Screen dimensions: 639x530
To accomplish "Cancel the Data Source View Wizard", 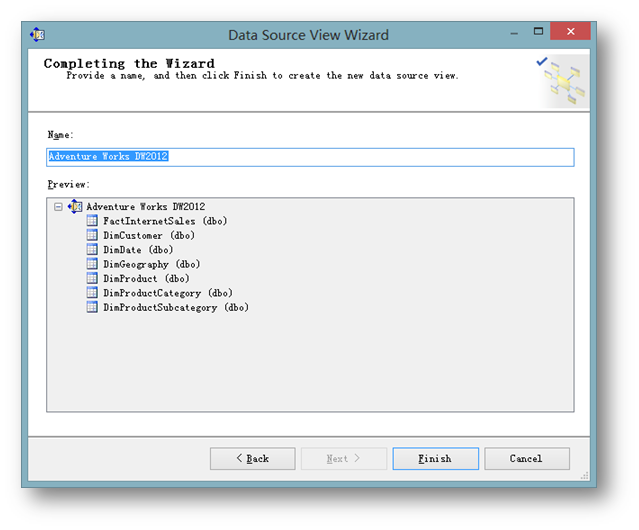I will [x=526, y=459].
